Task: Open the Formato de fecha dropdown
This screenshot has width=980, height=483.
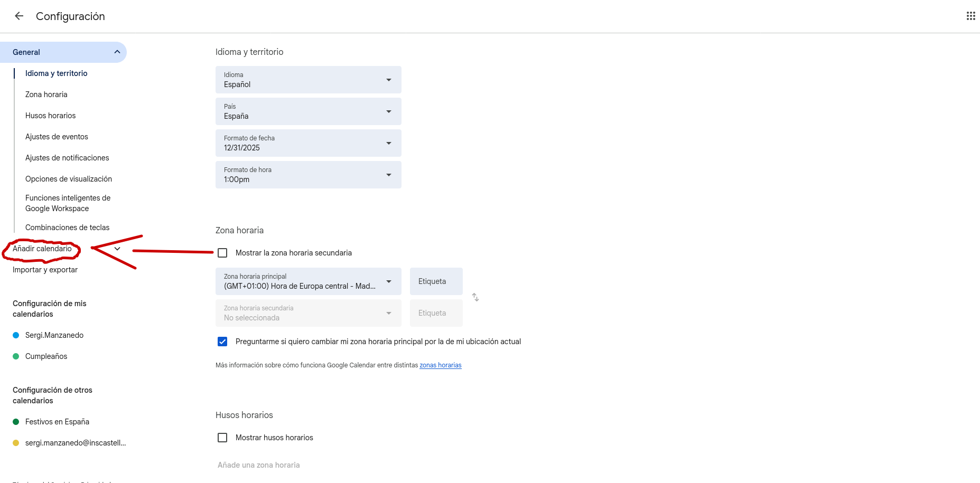Action: point(308,143)
